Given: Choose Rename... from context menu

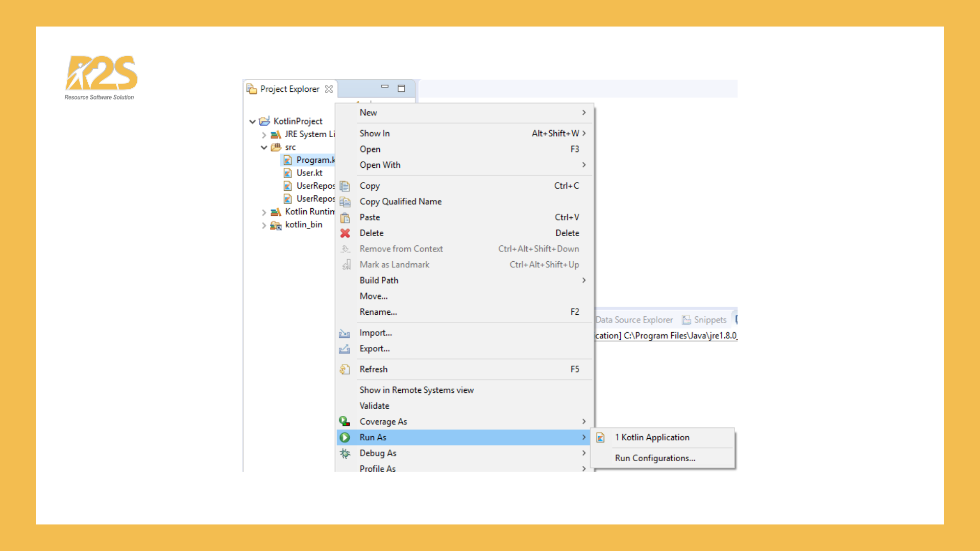Looking at the screenshot, I should tap(378, 312).
